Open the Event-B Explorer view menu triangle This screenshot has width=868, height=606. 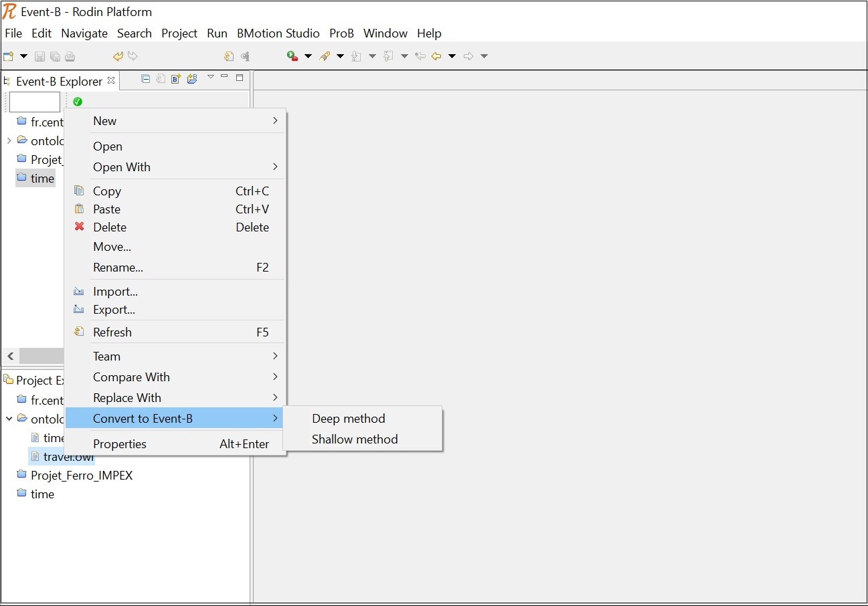click(x=211, y=77)
